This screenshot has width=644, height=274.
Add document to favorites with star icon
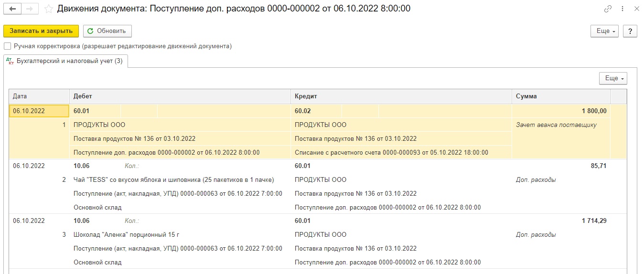48,9
